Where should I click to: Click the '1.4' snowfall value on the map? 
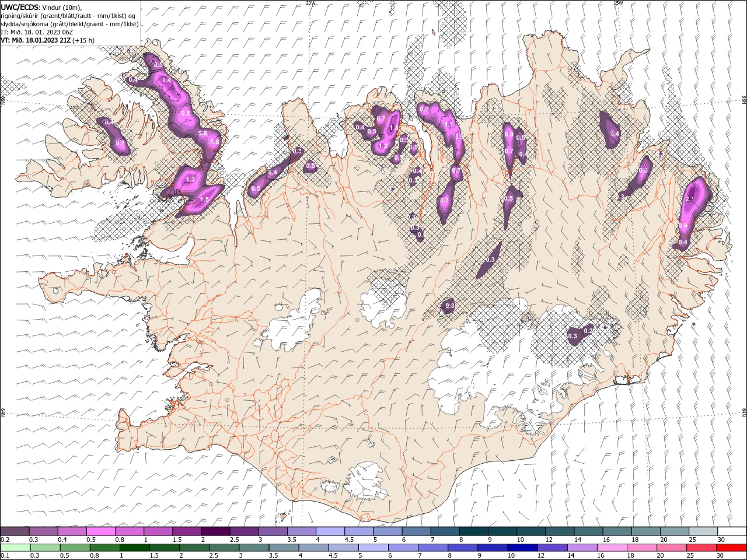click(166, 80)
